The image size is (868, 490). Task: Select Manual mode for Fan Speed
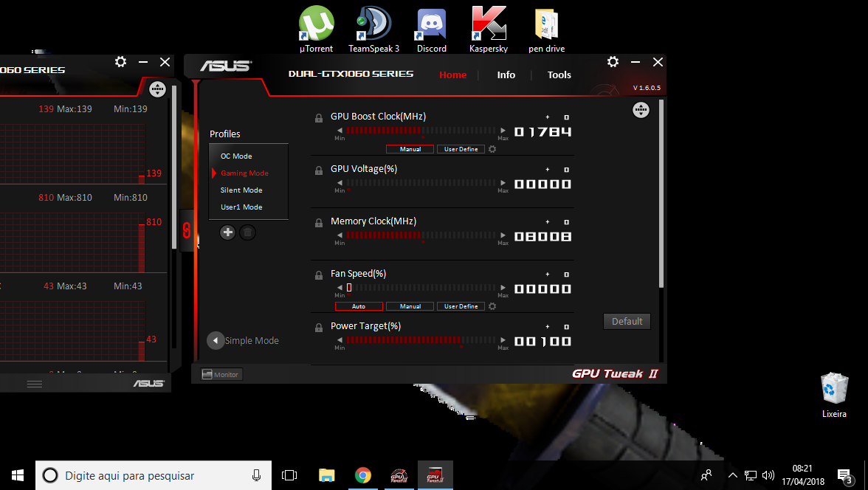point(410,306)
